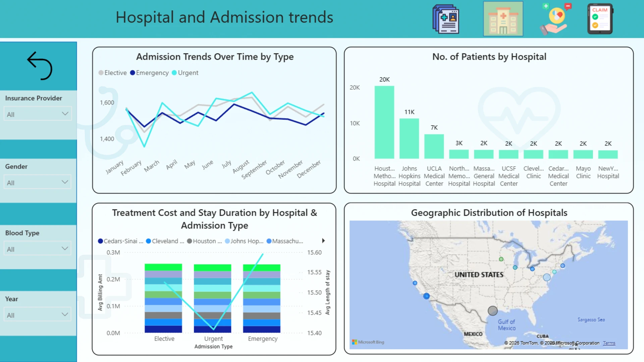
Task: Select the Johns Hopkins Hospital 11K bar
Action: click(x=409, y=138)
